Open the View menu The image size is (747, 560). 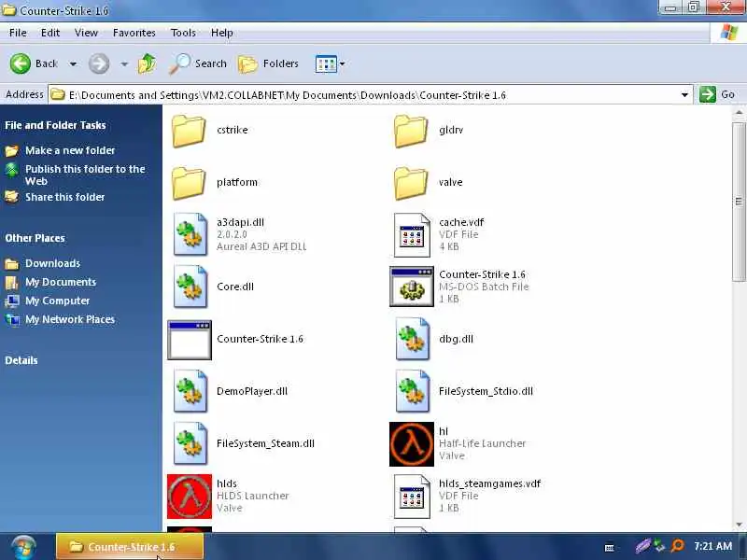(x=86, y=33)
